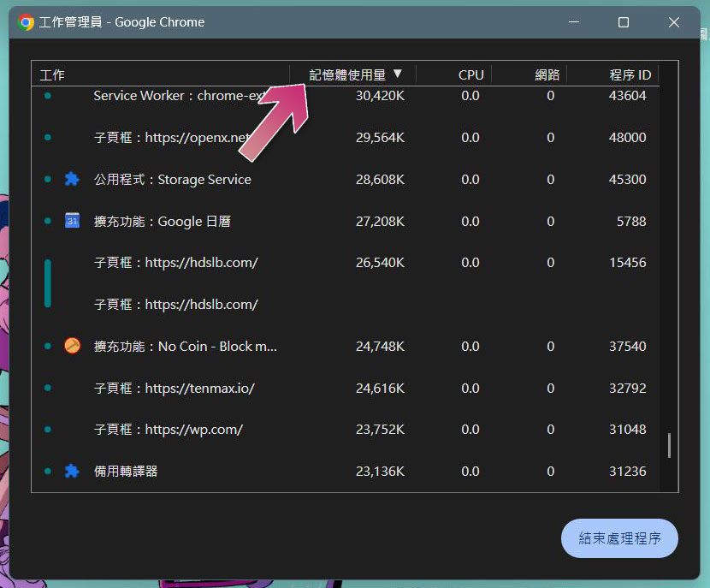
Task: Click the Google 日曆 calendar extension icon
Action: (72, 221)
